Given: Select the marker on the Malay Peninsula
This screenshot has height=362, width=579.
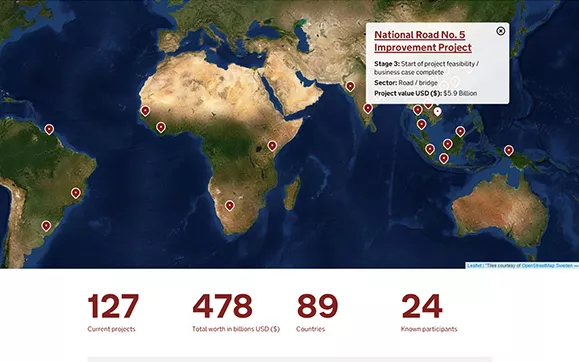Looking at the screenshot, I should point(421,124).
